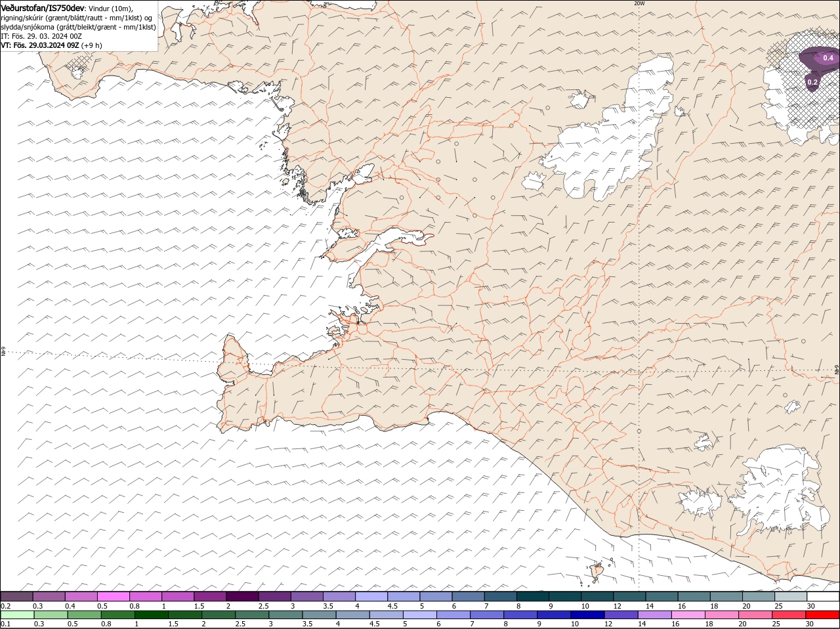Image resolution: width=840 pixels, height=629 pixels.
Task: Click the light green 0.1 rain scale swatch
Action: coord(17,615)
